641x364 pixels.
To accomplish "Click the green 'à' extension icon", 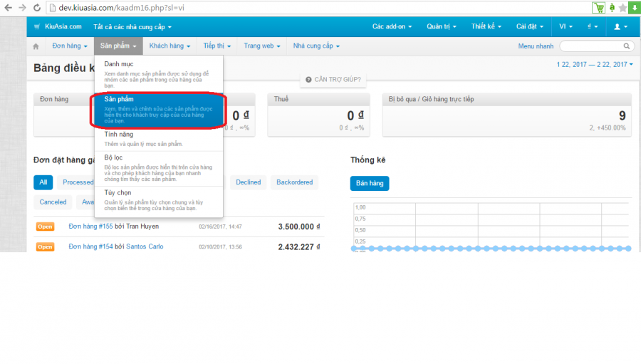I will pyautogui.click(x=612, y=7).
